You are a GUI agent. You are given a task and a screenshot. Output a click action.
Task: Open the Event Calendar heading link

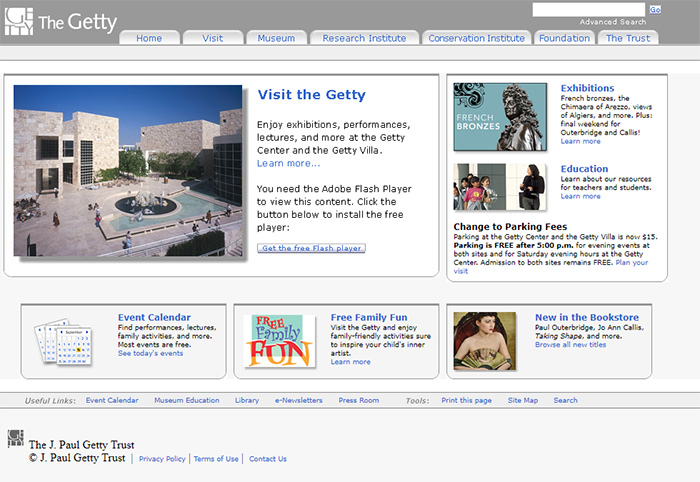click(154, 317)
